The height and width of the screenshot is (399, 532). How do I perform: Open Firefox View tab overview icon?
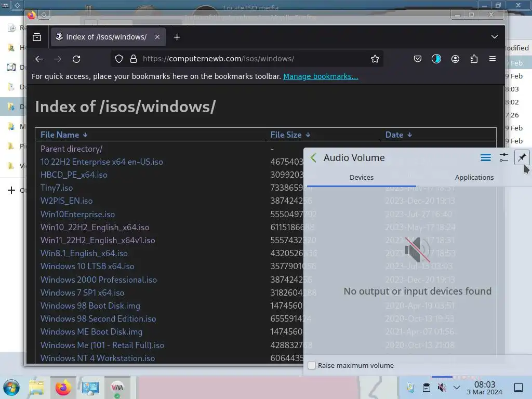click(x=37, y=37)
